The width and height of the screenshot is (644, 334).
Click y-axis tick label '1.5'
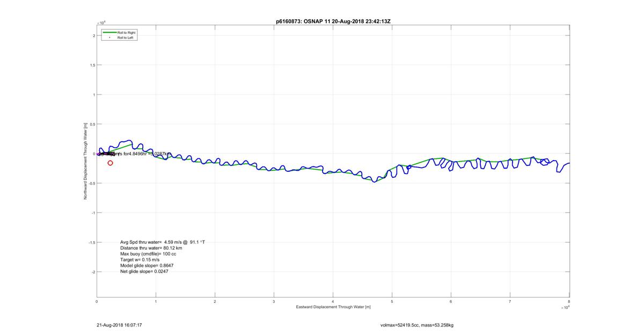pyautogui.click(x=92, y=65)
